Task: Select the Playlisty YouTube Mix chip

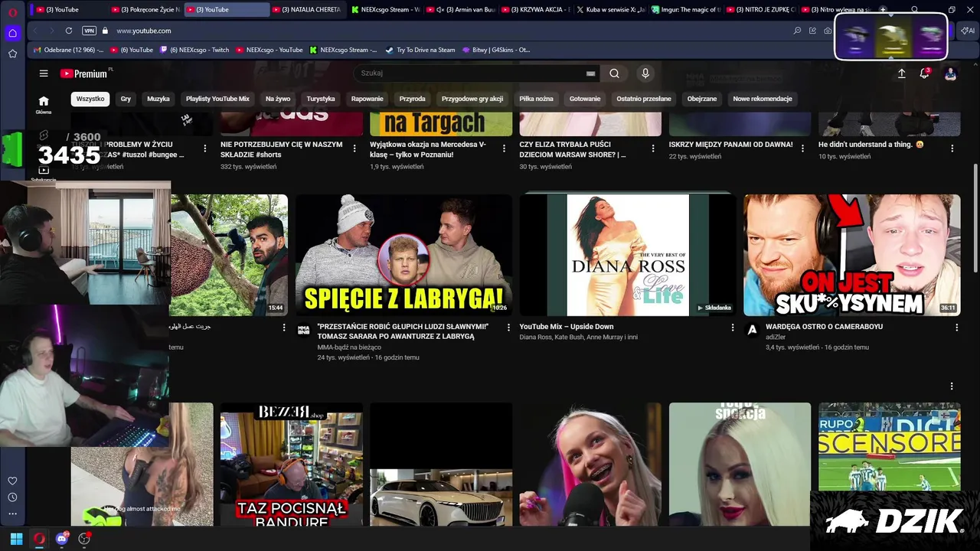Action: pyautogui.click(x=217, y=99)
